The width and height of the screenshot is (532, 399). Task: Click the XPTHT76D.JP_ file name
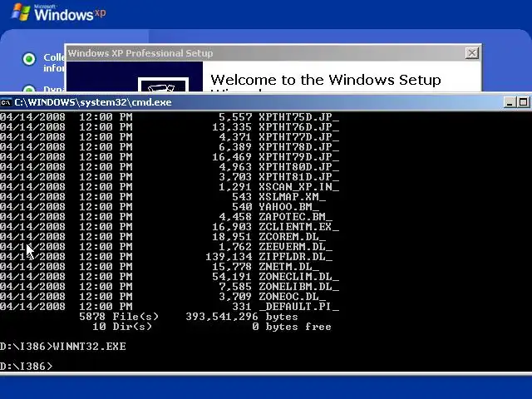click(x=299, y=127)
